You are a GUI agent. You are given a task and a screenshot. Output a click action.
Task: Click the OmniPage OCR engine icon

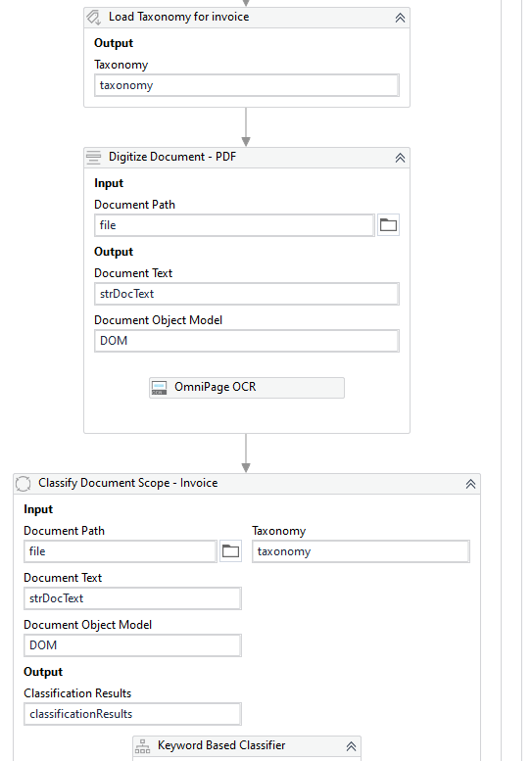[x=160, y=387]
